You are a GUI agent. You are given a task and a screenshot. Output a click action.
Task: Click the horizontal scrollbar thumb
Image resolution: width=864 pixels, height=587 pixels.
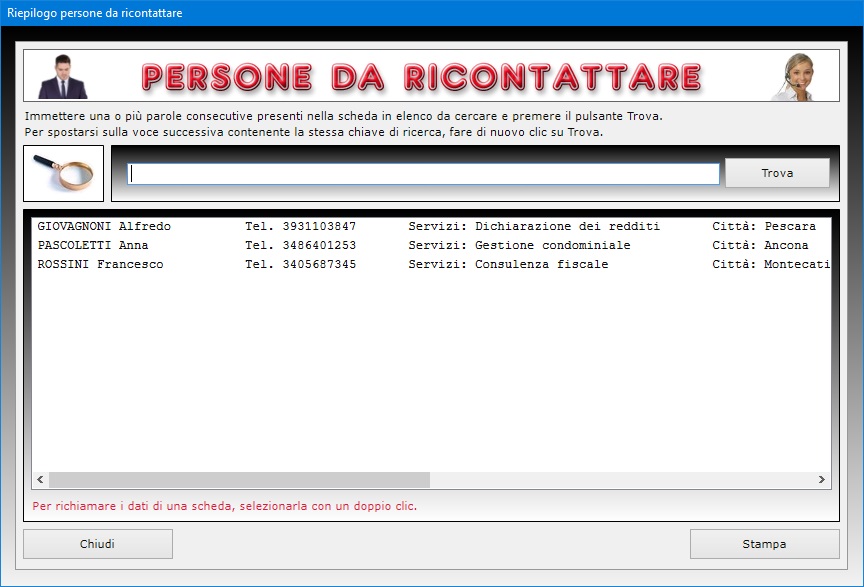pyautogui.click(x=239, y=480)
